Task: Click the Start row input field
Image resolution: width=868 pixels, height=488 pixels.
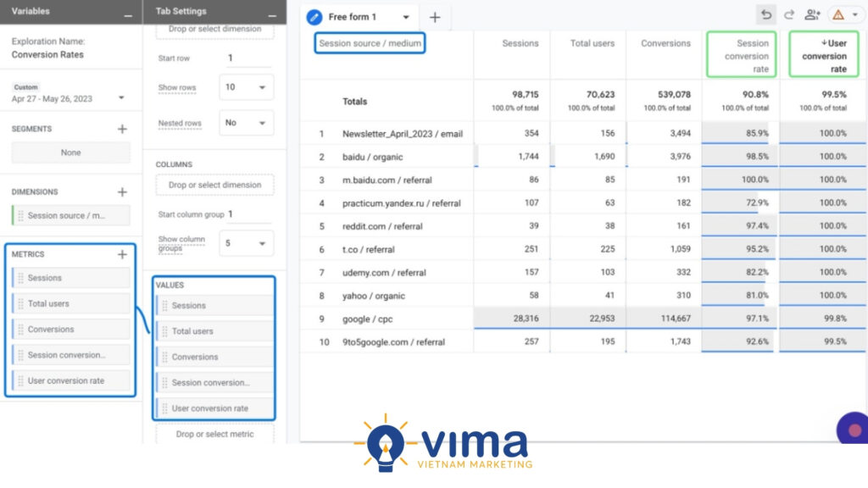Action: point(248,58)
